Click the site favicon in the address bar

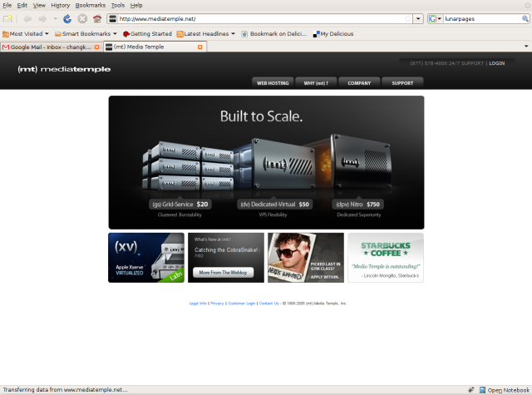(x=113, y=18)
